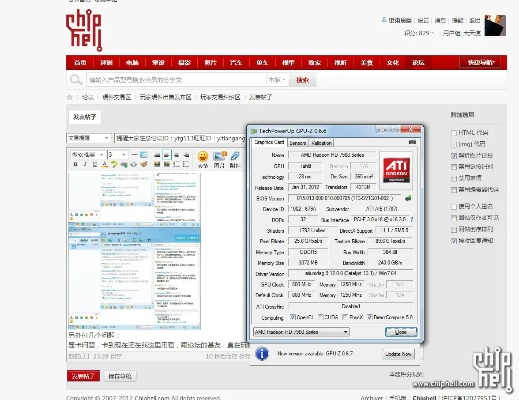The image size is (519, 400).
Task: Open the search scope dropdown
Action: click(277, 80)
